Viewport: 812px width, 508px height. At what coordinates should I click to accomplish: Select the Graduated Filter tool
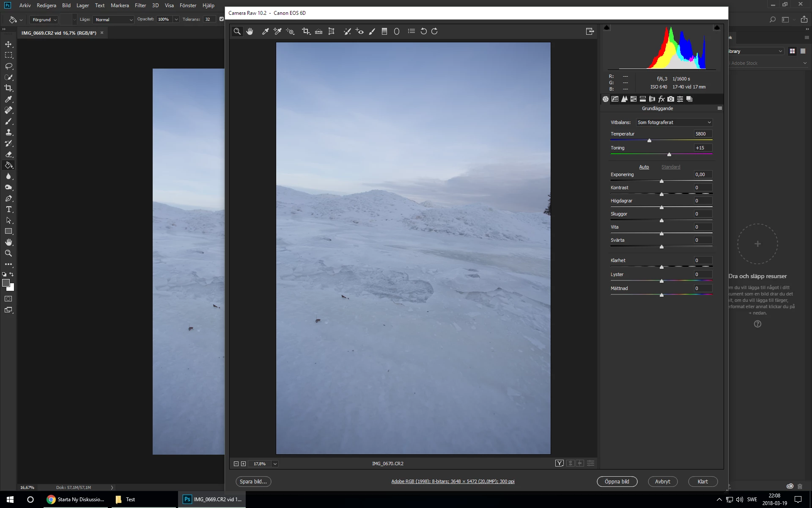[384, 31]
